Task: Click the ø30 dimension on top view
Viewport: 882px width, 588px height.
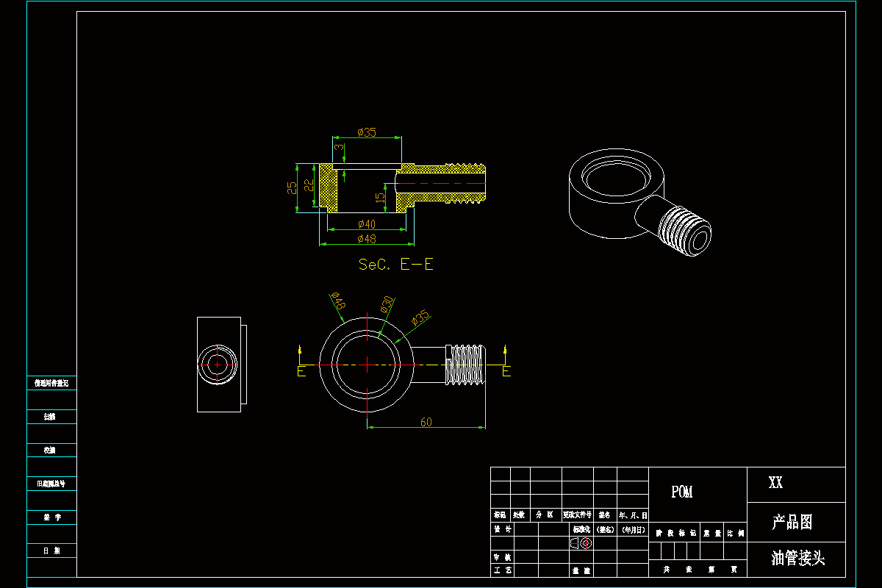Action: pos(387,304)
